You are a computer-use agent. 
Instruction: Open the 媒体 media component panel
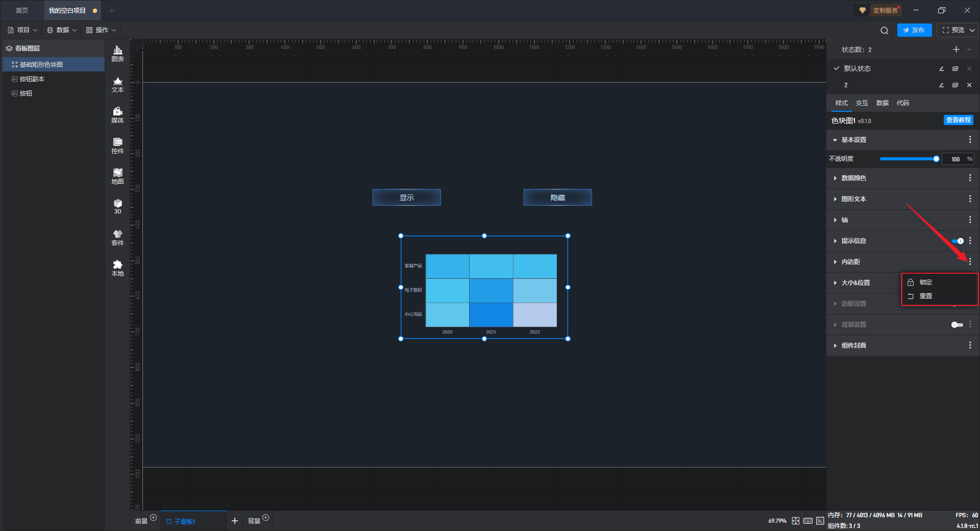coord(117,115)
